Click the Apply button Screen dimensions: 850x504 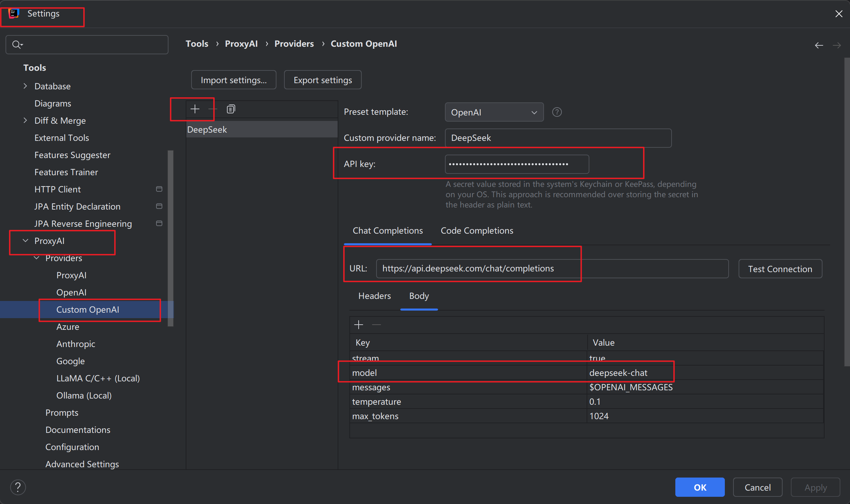[815, 488]
